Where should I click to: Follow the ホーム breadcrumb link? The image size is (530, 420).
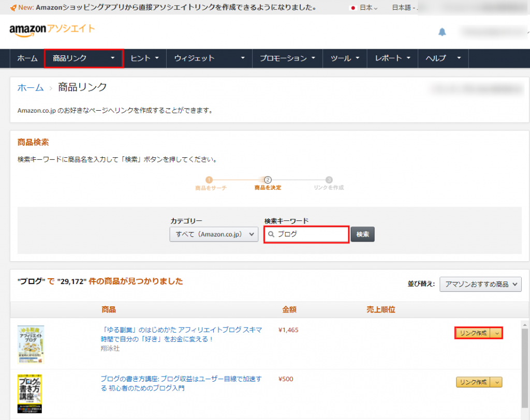[x=31, y=87]
